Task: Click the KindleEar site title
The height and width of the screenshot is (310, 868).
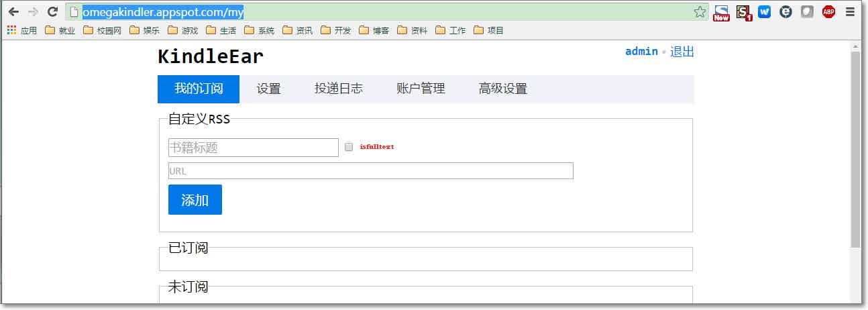Action: [211, 56]
